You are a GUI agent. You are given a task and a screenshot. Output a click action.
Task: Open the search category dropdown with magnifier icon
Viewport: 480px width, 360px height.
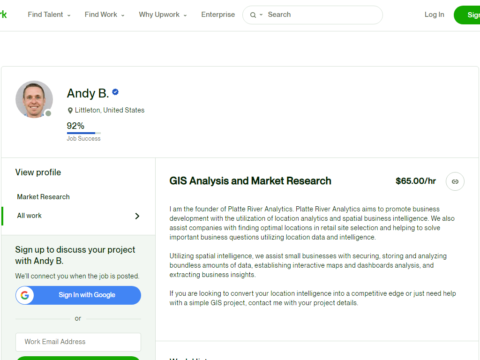[256, 15]
